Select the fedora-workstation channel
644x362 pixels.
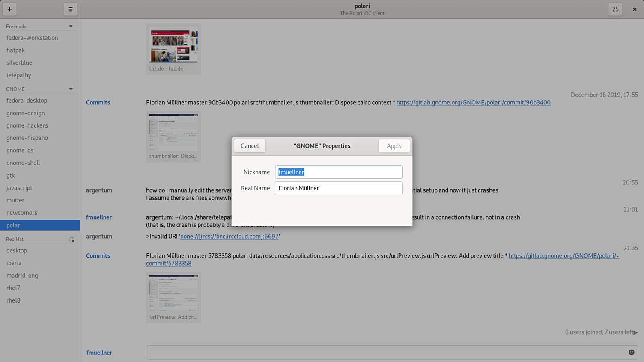(32, 38)
